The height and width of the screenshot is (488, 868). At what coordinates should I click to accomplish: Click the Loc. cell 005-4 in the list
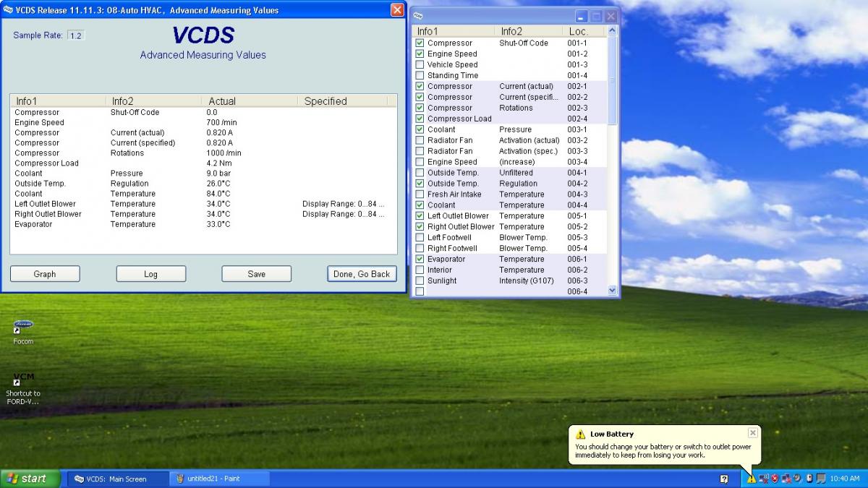pyautogui.click(x=577, y=249)
